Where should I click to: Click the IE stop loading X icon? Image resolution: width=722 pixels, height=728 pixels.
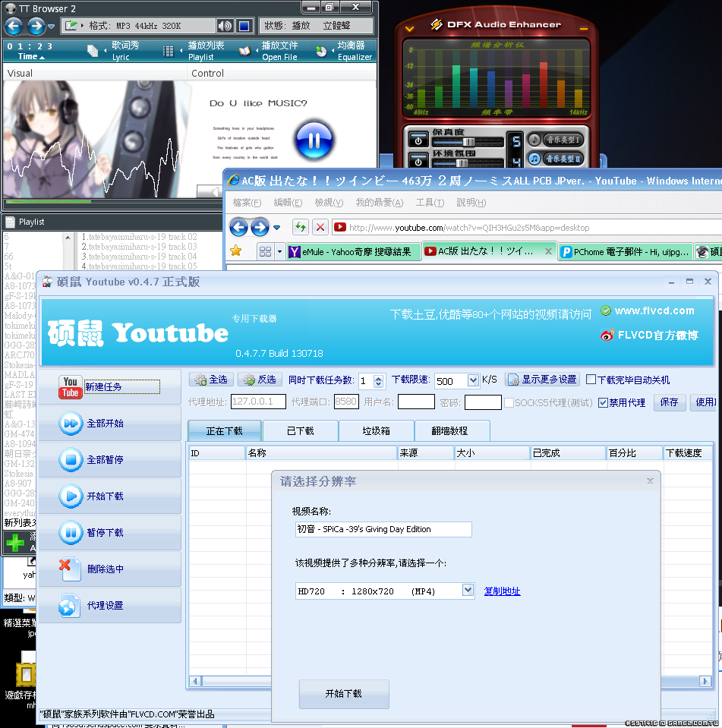(x=320, y=227)
